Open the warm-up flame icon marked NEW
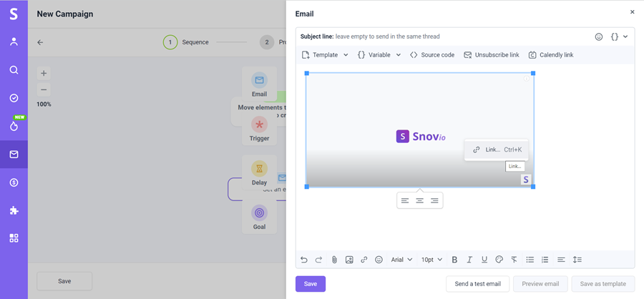 point(14,126)
